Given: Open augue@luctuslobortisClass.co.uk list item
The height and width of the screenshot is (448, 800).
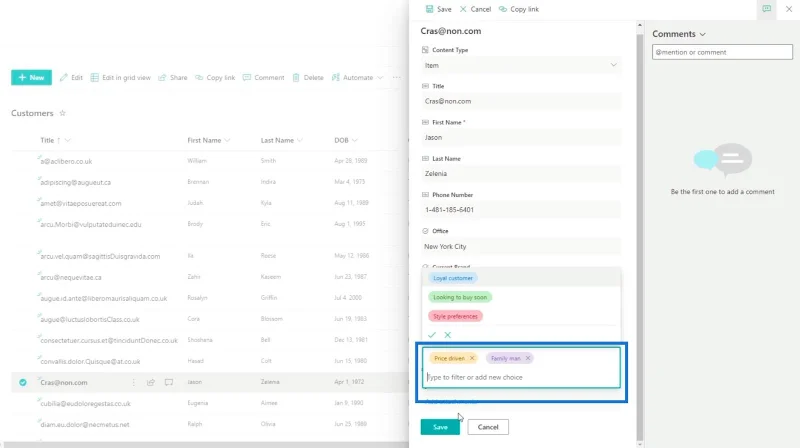Looking at the screenshot, I should (x=90, y=319).
